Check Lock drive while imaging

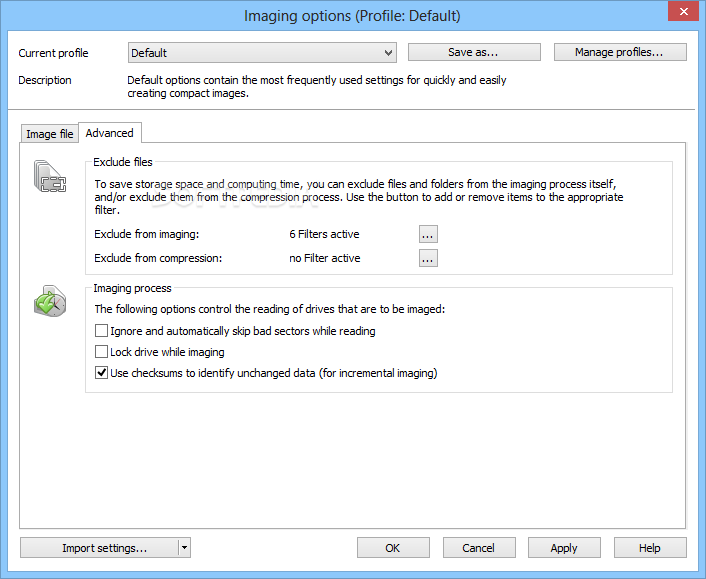tap(101, 352)
